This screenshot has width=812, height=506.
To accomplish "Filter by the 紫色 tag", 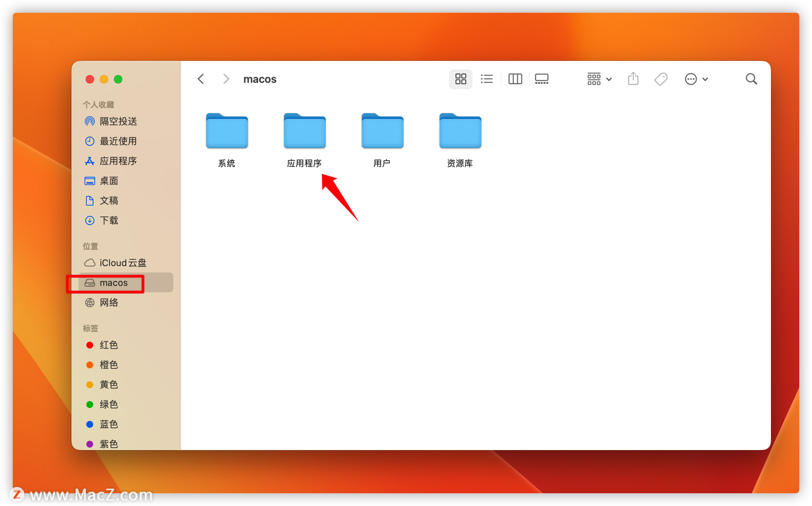I will [126, 444].
